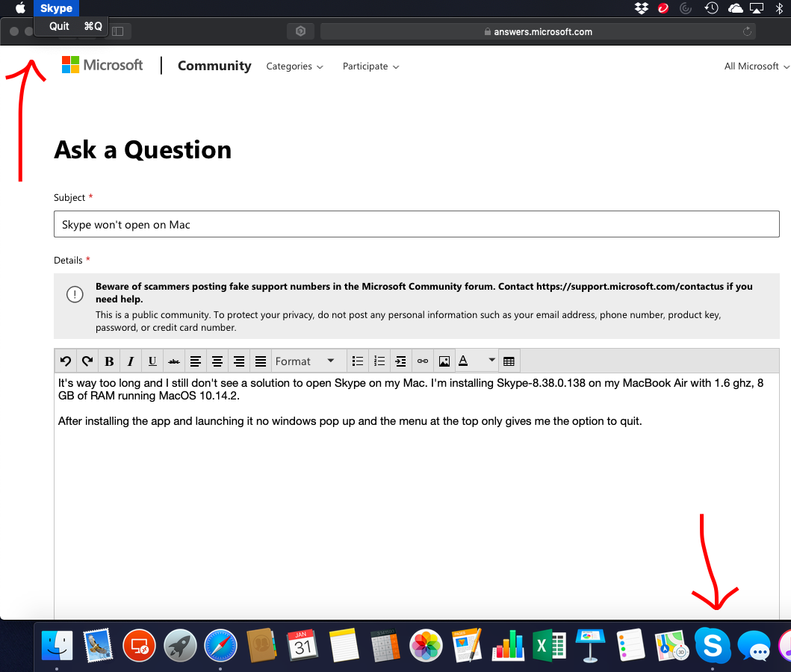Click the Redo icon in editor toolbar
Image resolution: width=791 pixels, height=672 pixels.
pyautogui.click(x=87, y=361)
